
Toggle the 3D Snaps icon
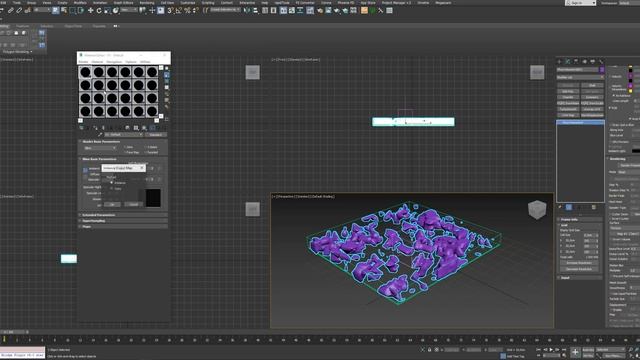170,10
